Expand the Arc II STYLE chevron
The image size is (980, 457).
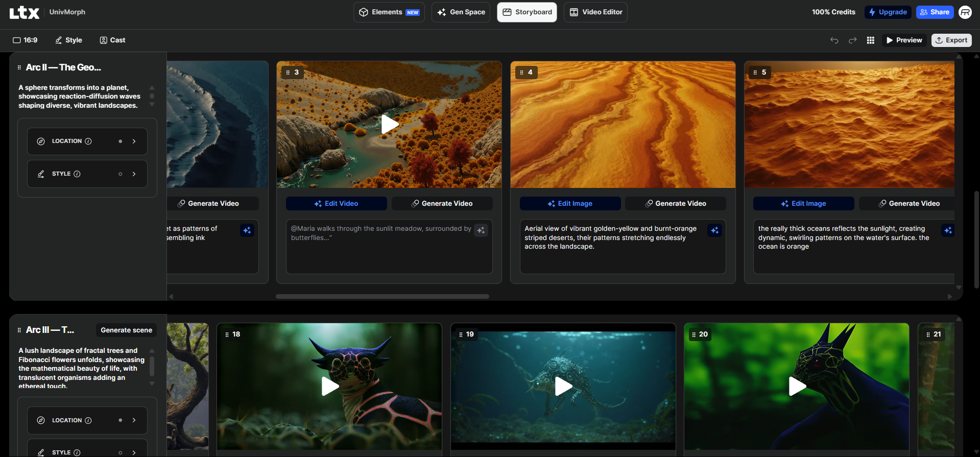click(x=134, y=174)
